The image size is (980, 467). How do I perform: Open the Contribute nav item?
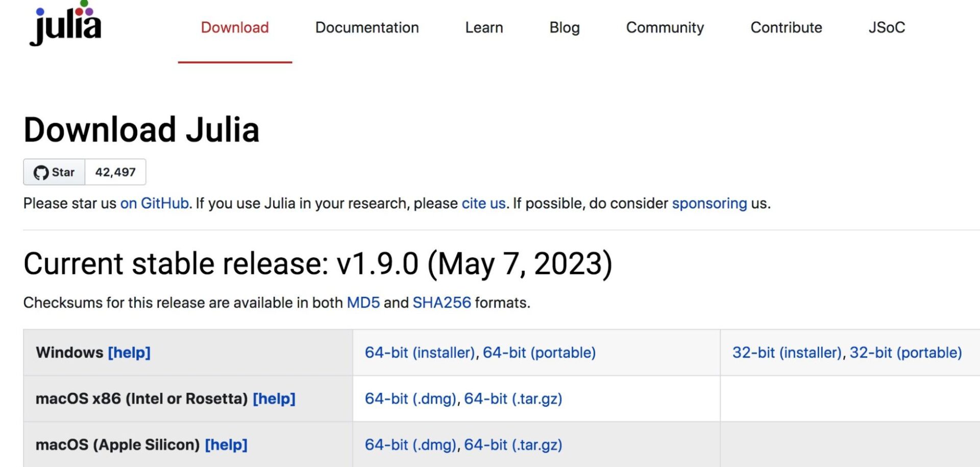coord(786,28)
